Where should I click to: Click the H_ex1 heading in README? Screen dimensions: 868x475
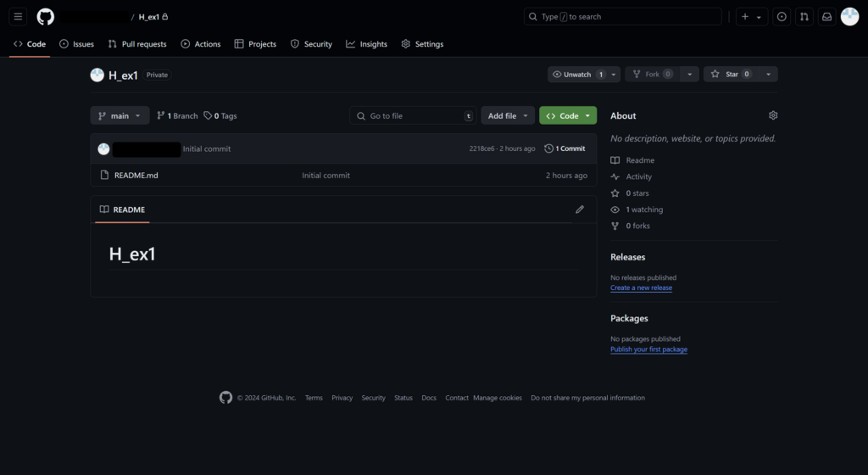pyautogui.click(x=132, y=254)
